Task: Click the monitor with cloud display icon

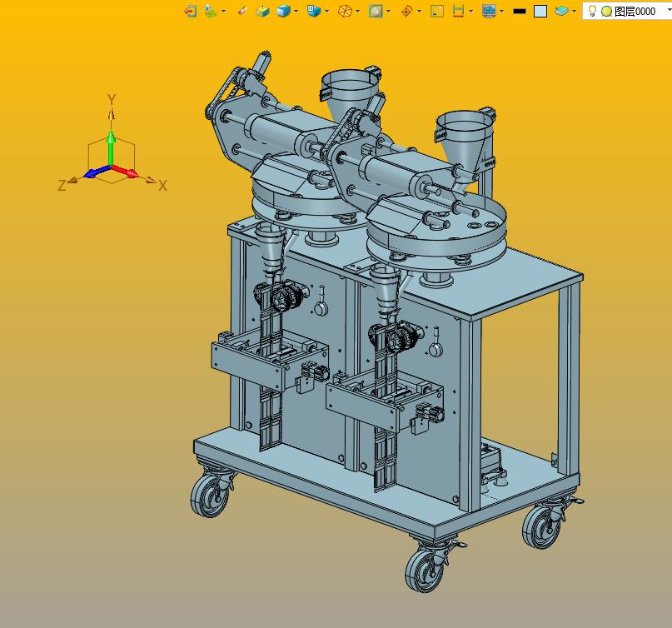Action: (489, 11)
